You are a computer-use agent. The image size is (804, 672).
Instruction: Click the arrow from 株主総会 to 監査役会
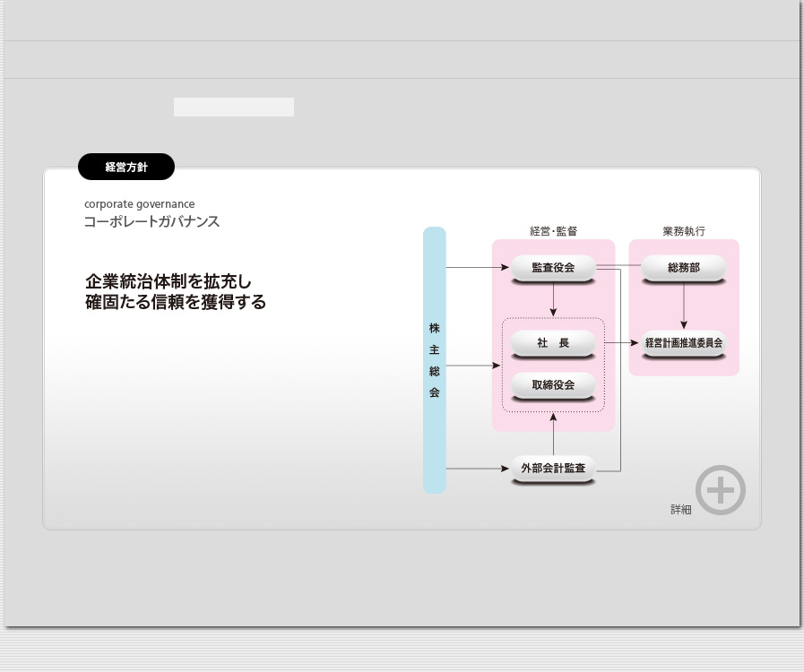[x=477, y=268]
